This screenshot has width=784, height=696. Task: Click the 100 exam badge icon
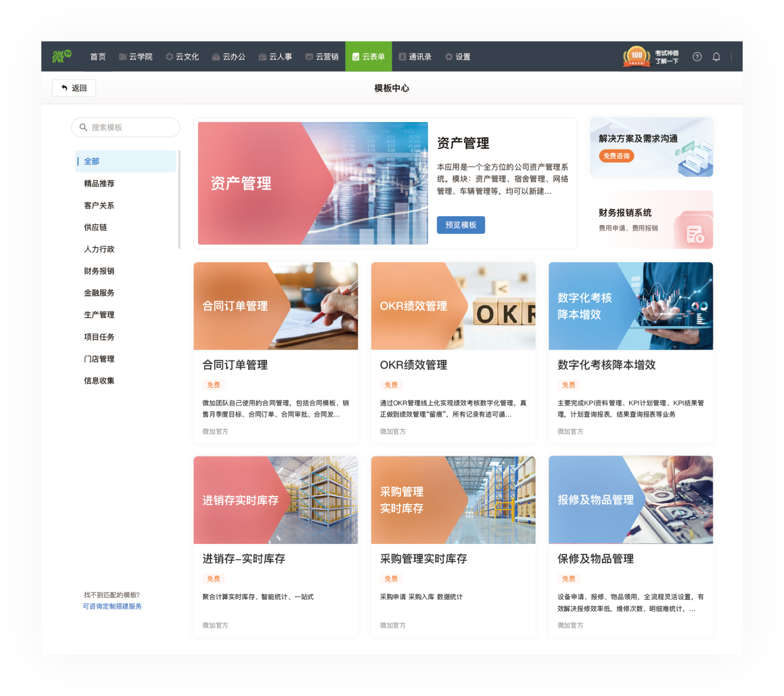pyautogui.click(x=636, y=57)
